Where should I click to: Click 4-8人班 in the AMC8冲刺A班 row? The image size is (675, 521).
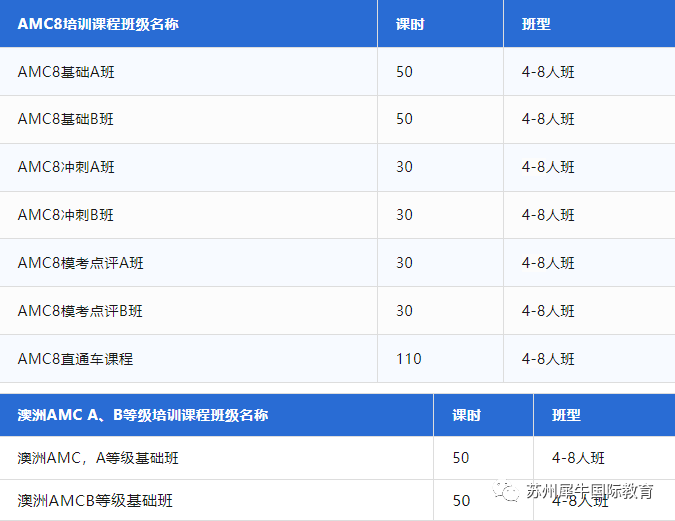pyautogui.click(x=548, y=167)
